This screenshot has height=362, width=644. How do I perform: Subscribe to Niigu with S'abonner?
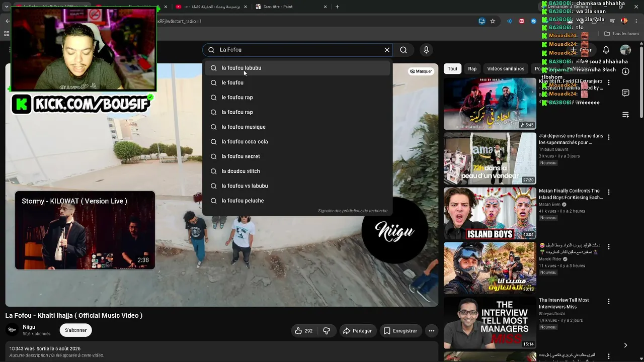[x=76, y=330]
